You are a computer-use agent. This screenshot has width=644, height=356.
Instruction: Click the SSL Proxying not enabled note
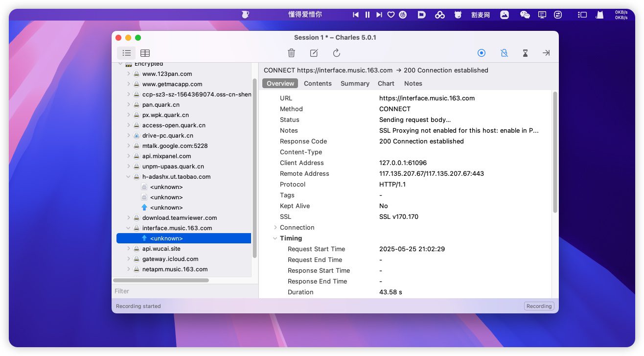[x=459, y=130]
